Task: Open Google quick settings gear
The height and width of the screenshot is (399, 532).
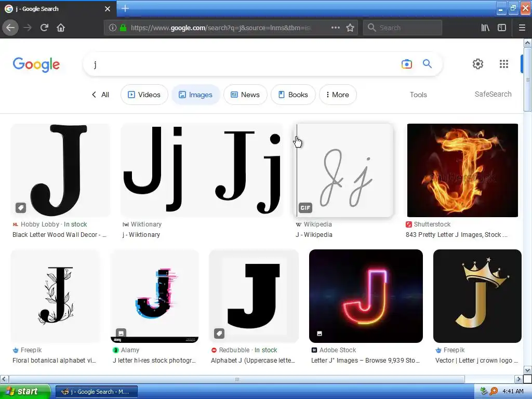Action: (478, 64)
